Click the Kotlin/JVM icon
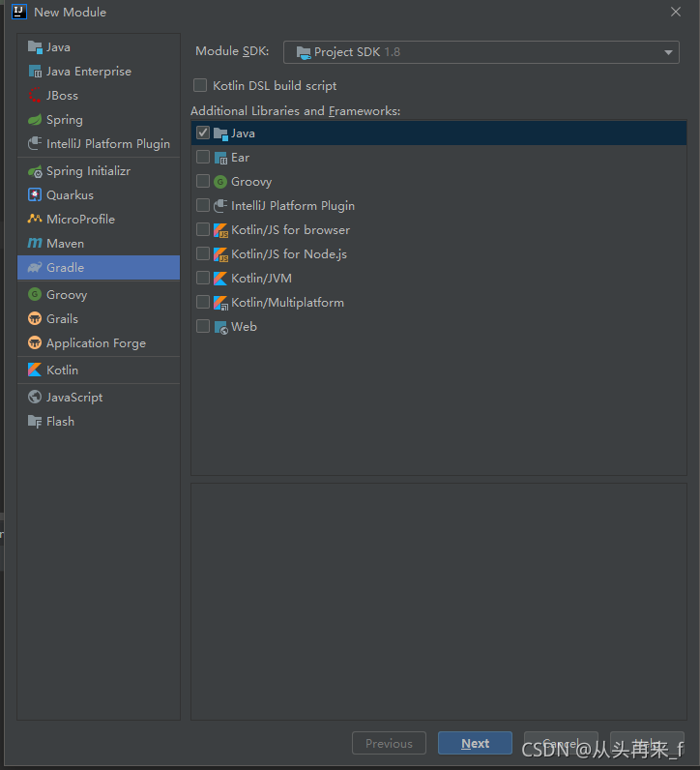The height and width of the screenshot is (770, 700). click(x=220, y=279)
